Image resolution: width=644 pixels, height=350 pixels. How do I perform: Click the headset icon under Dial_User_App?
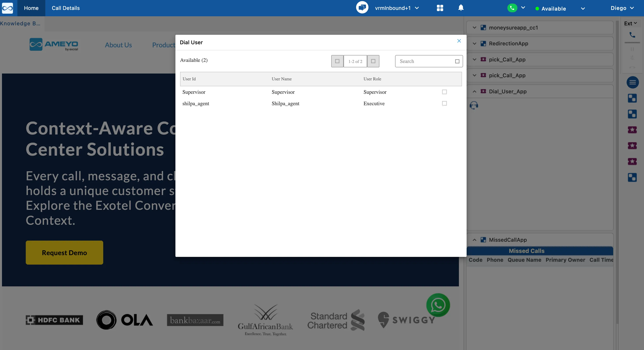[x=474, y=105]
